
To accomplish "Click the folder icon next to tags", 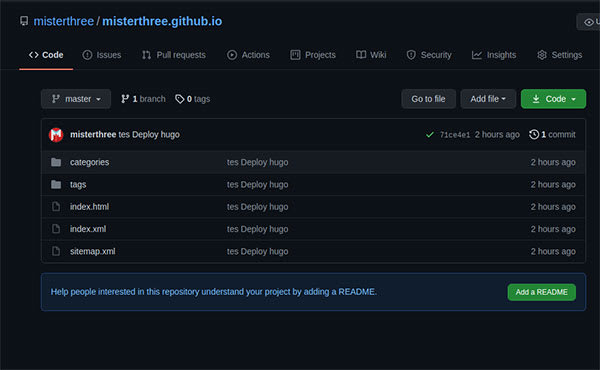I will click(56, 184).
